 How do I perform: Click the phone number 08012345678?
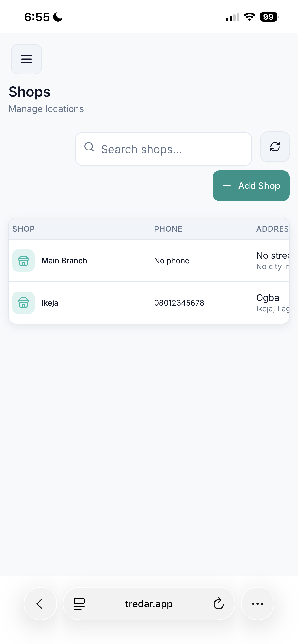coord(179,303)
